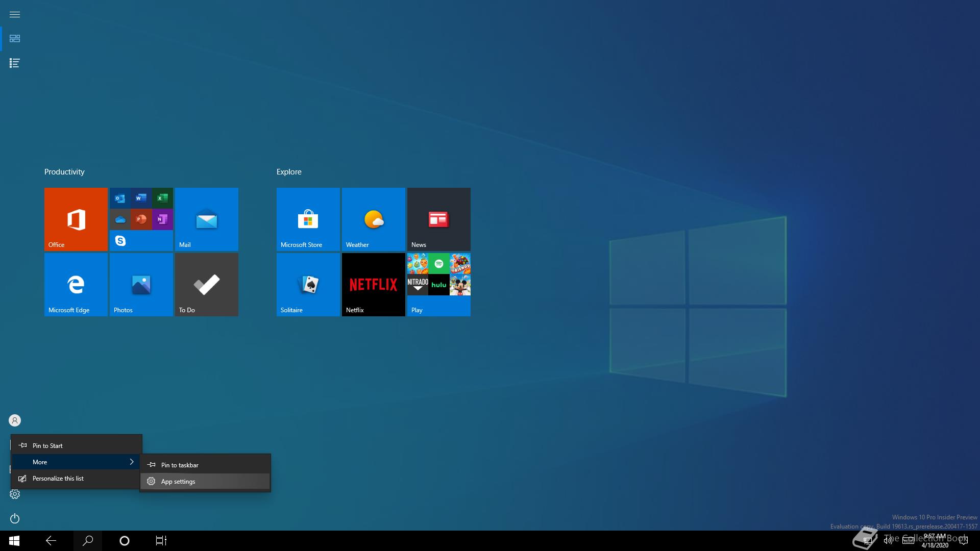Screen dimensions: 980x551
Task: Click the Productivity group heading
Action: click(64, 172)
